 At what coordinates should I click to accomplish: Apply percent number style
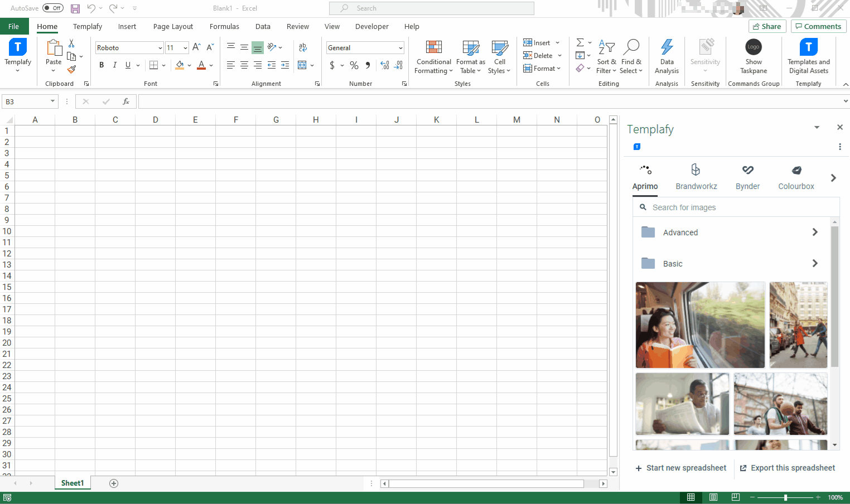click(354, 65)
